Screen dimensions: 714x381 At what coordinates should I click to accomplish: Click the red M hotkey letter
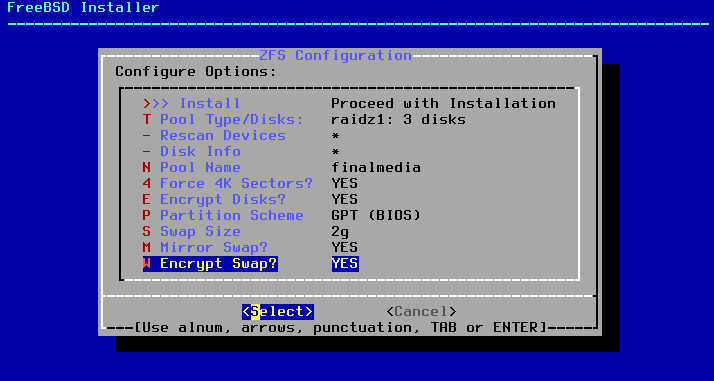[147, 247]
